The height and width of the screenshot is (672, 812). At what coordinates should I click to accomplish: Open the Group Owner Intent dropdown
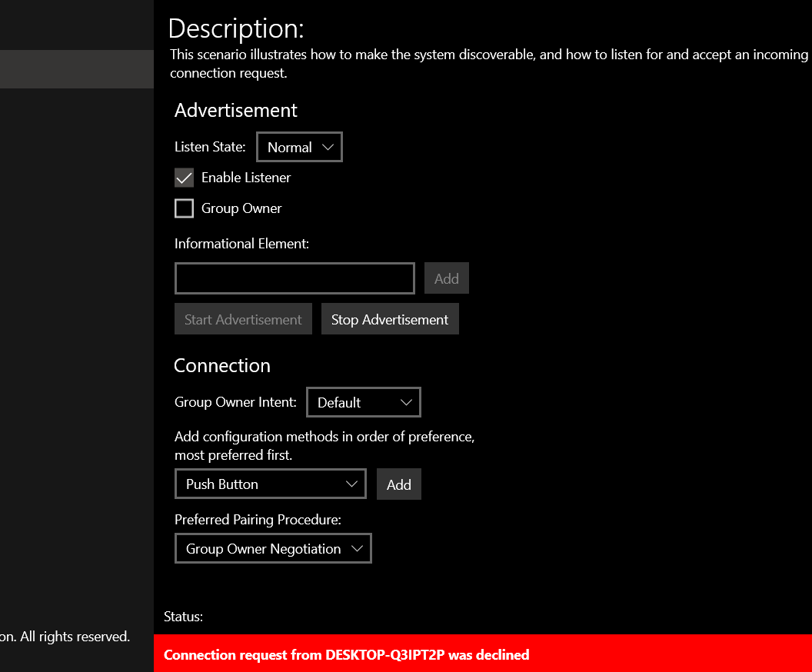[x=363, y=402]
